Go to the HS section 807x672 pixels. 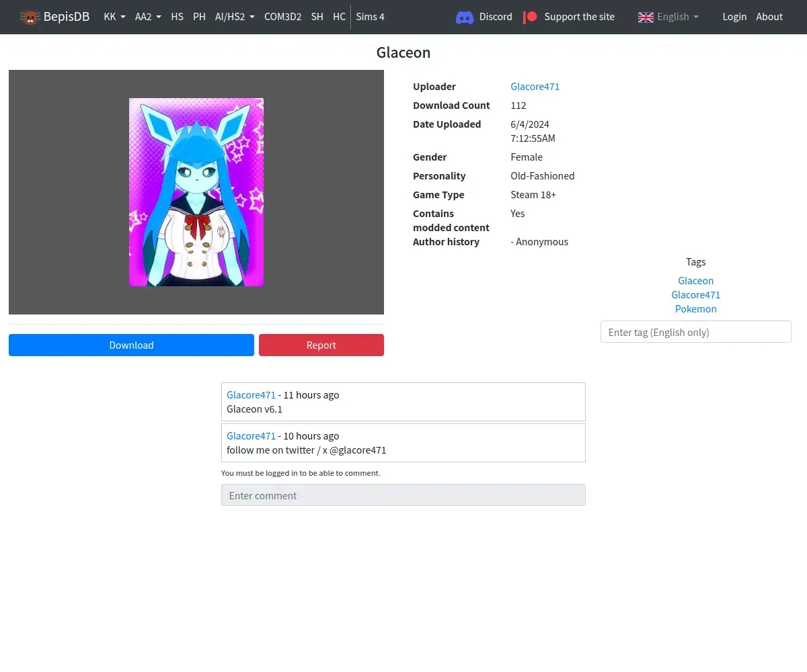(177, 17)
